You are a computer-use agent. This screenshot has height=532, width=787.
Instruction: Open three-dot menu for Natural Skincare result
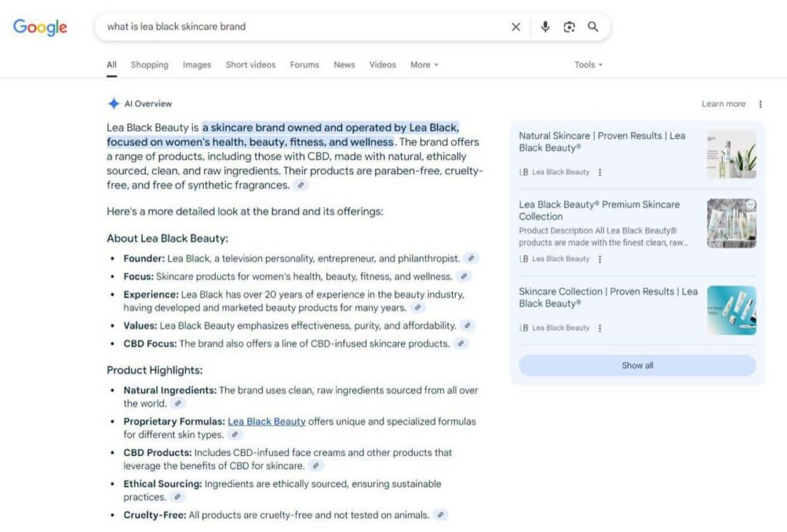click(600, 172)
